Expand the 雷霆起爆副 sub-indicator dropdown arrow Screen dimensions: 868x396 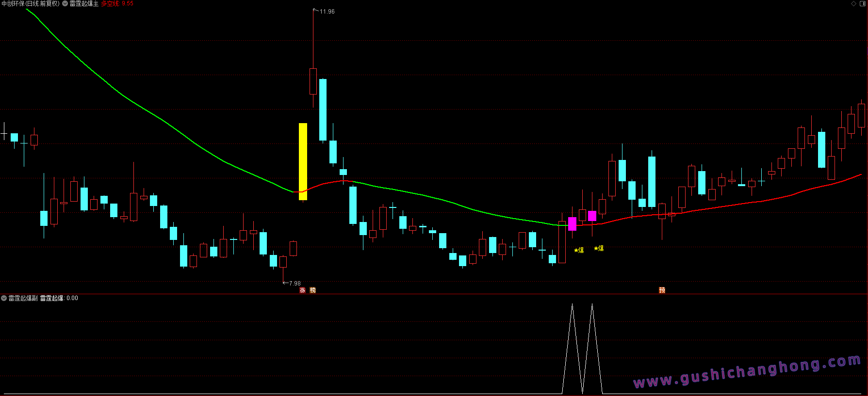4,298
